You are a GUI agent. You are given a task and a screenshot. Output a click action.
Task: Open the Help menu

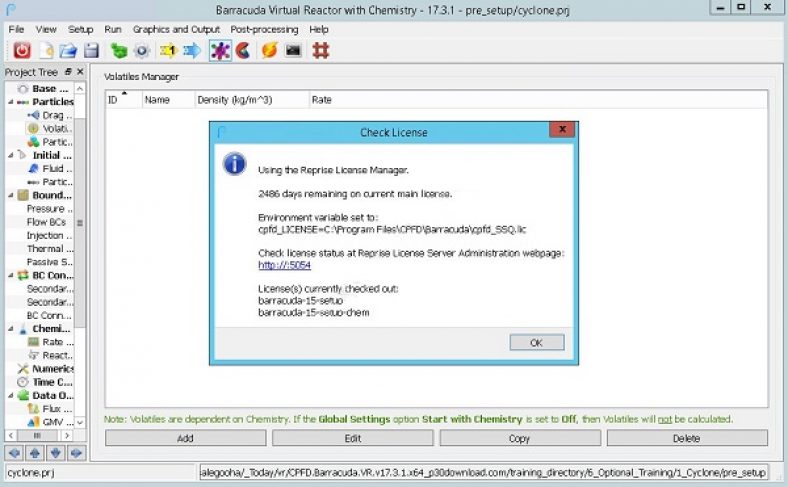pyautogui.click(x=319, y=29)
